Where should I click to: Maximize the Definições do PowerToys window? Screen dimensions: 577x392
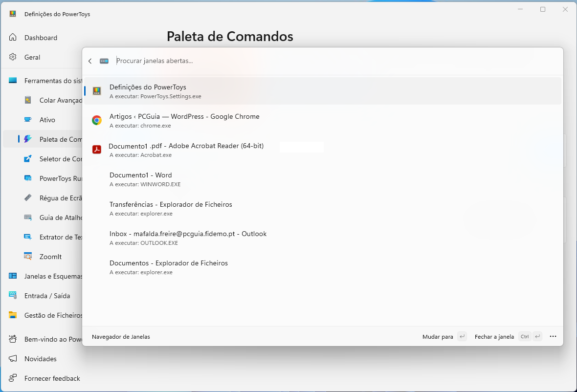click(x=543, y=9)
